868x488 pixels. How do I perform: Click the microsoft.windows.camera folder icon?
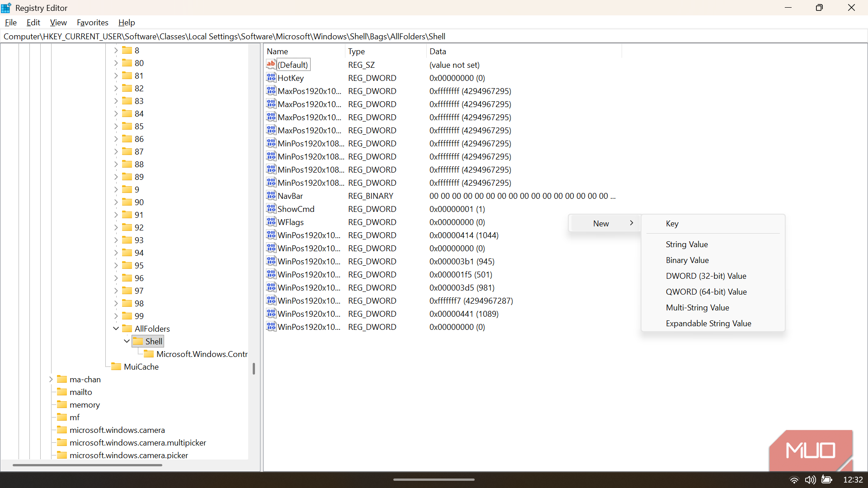click(x=62, y=430)
